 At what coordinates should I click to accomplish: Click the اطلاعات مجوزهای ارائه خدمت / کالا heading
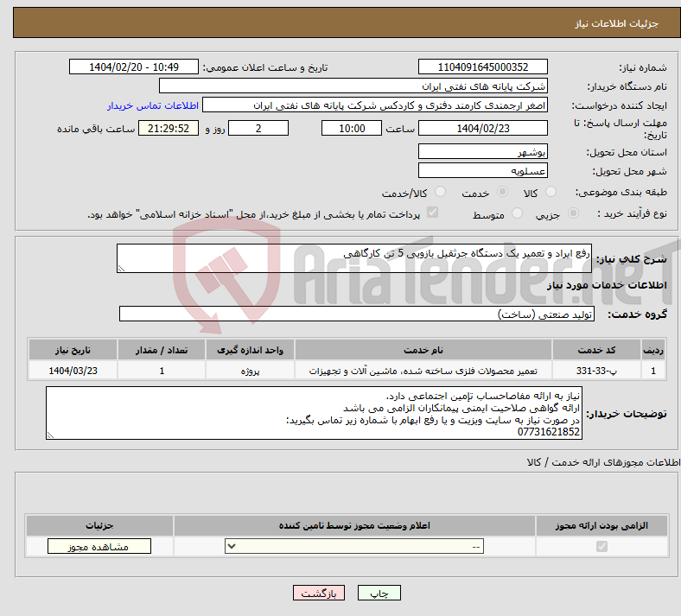coord(603,462)
